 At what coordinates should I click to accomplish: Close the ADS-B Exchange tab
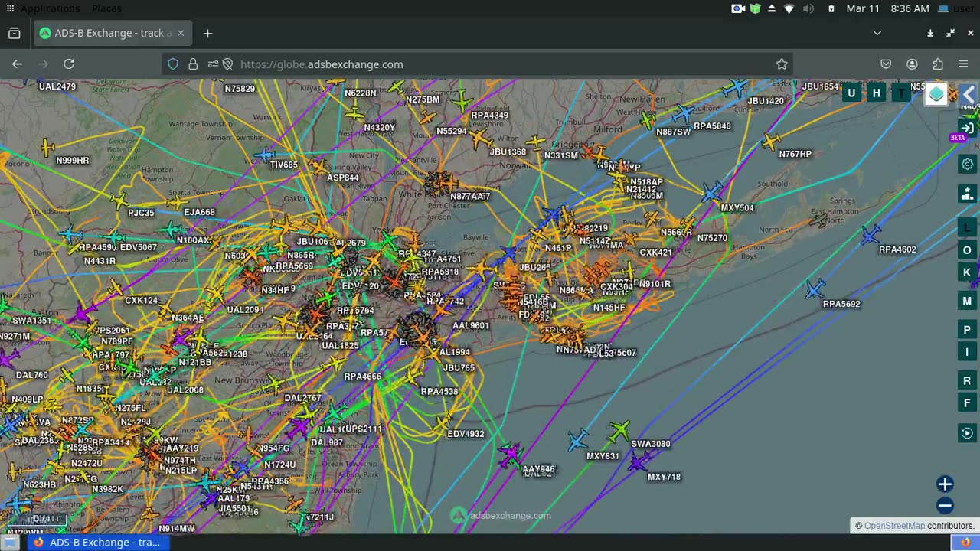[181, 33]
